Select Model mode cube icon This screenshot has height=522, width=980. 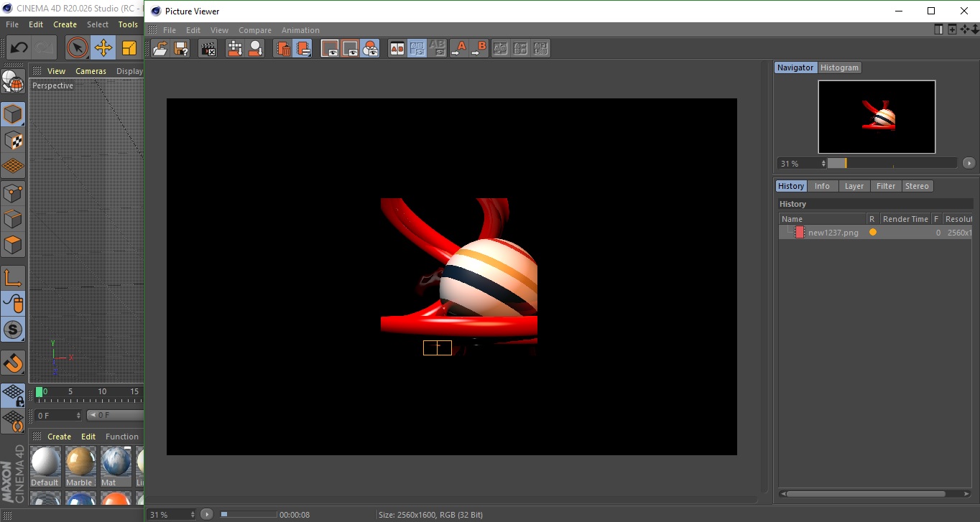pos(13,114)
